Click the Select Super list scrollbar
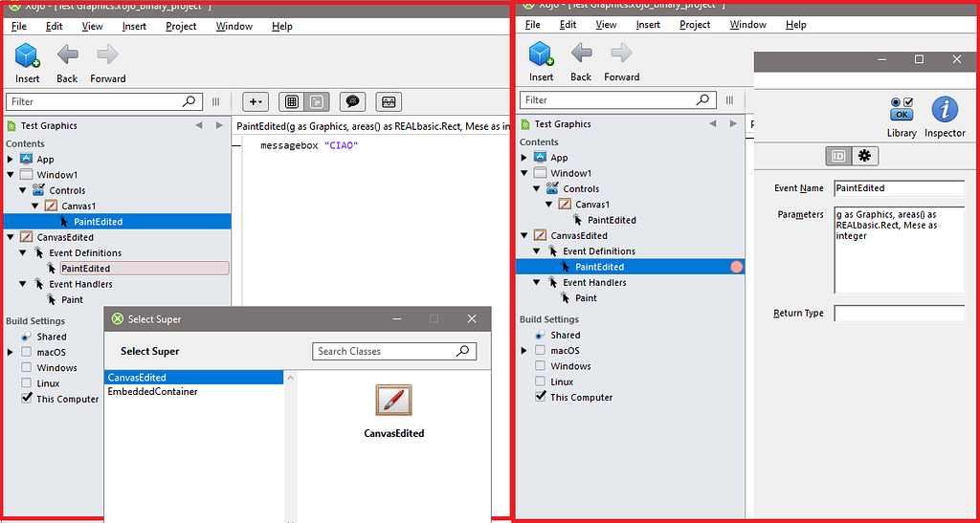The width and height of the screenshot is (980, 523). (x=290, y=447)
